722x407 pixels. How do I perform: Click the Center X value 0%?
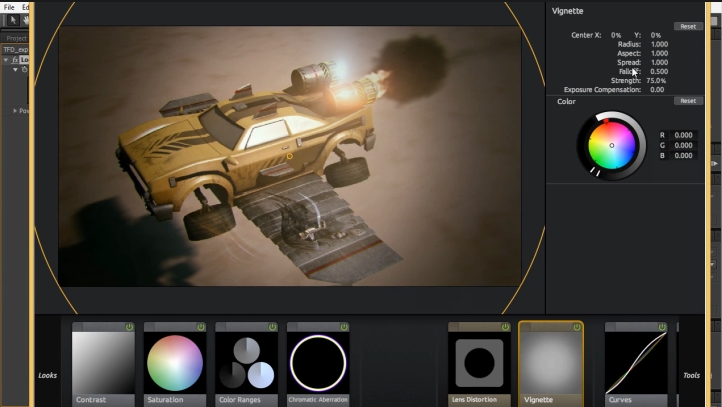(x=616, y=35)
